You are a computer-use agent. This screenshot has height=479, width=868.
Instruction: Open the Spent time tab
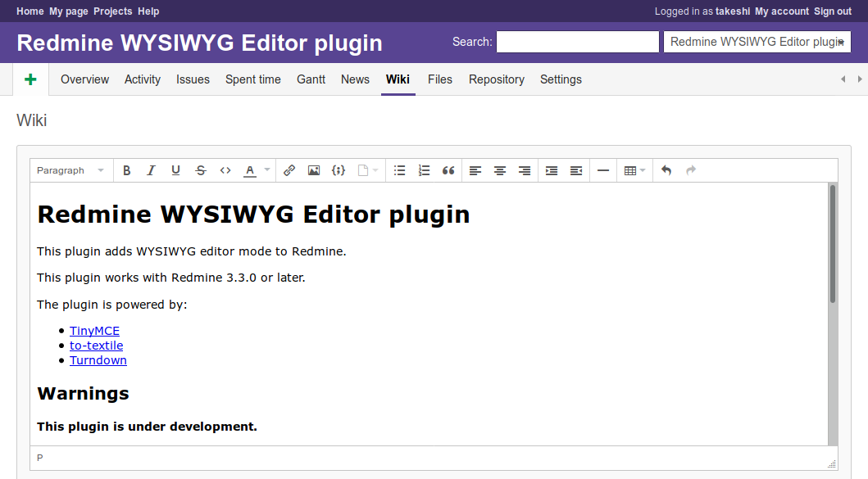[253, 79]
